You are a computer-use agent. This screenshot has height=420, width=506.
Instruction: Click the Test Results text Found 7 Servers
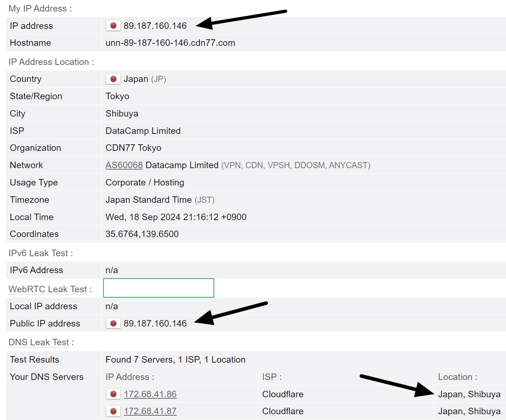coord(175,359)
